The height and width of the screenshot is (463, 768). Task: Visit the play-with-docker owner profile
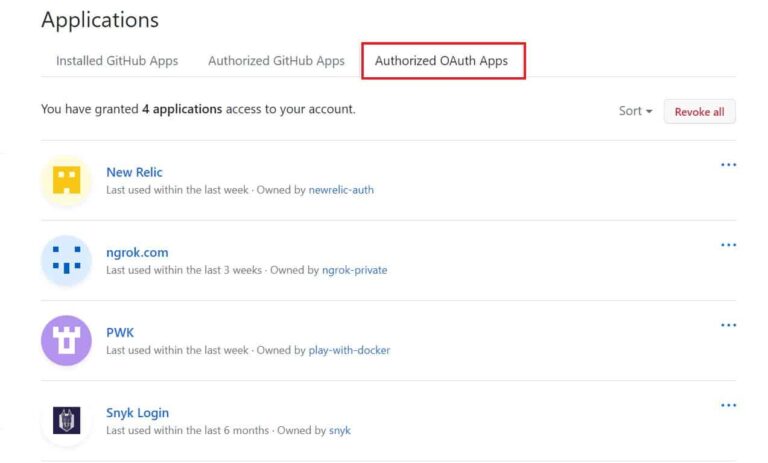(x=349, y=350)
